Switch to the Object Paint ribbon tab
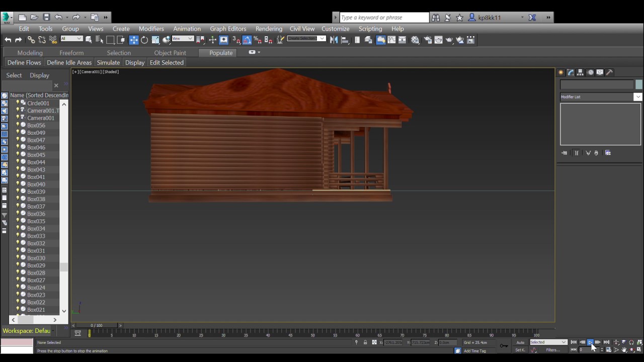 [x=170, y=53]
